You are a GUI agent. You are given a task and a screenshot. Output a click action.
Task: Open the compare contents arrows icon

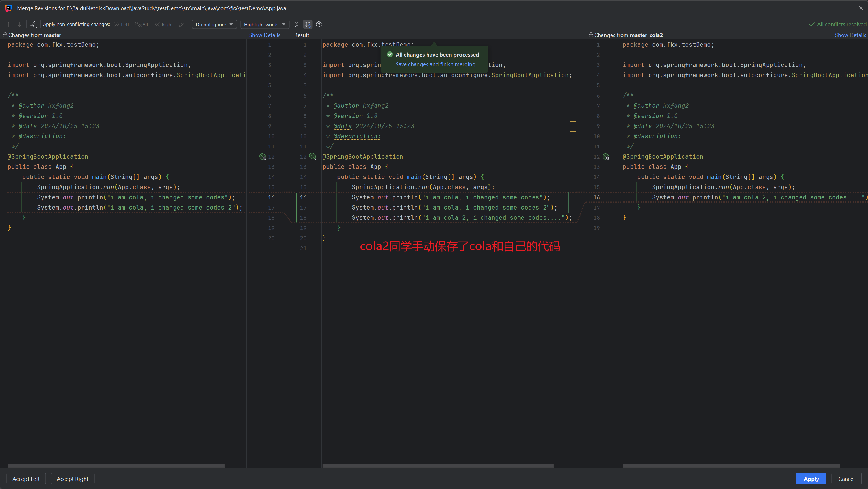coord(34,24)
